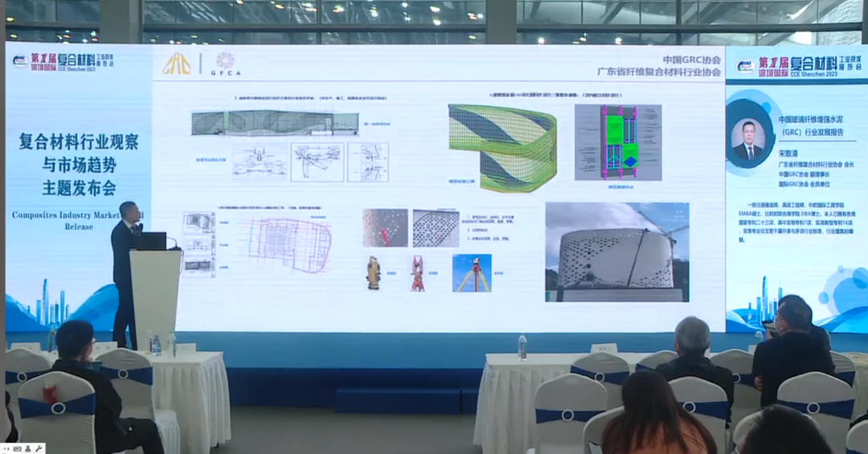The width and height of the screenshot is (868, 454).
Task: Click the camera icon in bottom toolbar
Action: (x=17, y=448)
